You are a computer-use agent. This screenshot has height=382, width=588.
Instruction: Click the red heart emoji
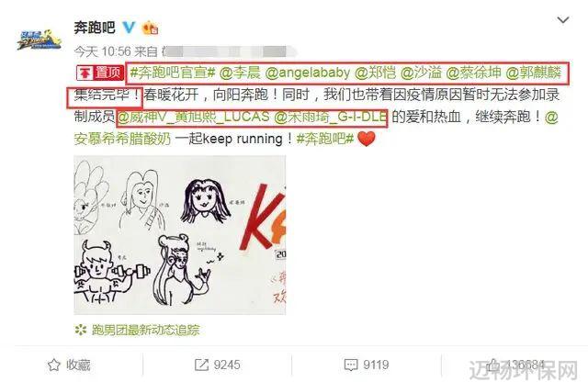366,139
